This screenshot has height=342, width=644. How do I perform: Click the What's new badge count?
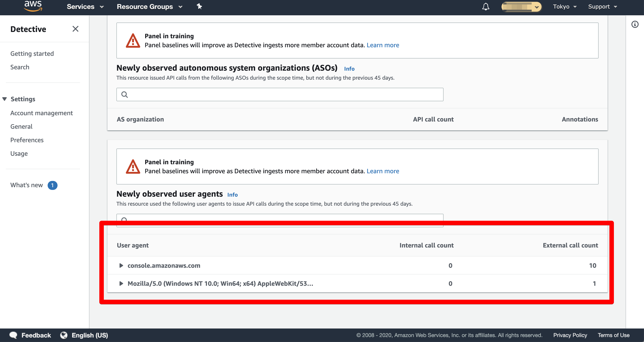point(53,185)
